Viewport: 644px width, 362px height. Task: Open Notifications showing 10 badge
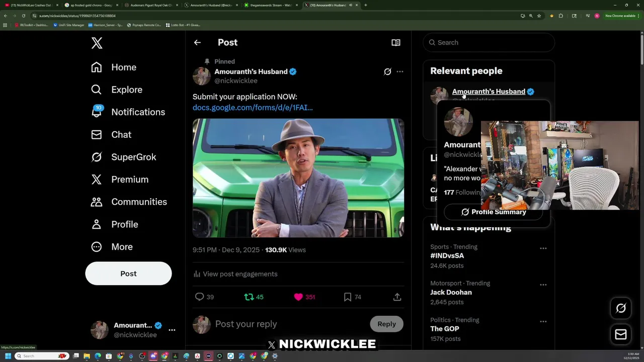point(128,112)
